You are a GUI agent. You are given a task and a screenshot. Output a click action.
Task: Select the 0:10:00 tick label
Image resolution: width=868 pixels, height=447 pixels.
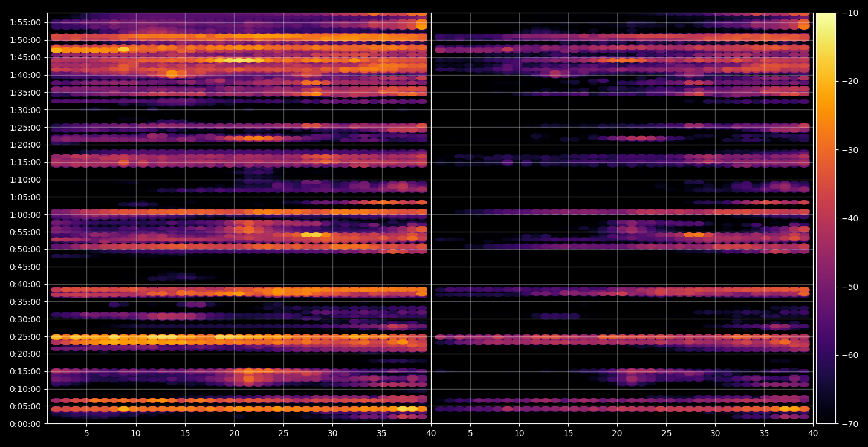click(x=25, y=389)
